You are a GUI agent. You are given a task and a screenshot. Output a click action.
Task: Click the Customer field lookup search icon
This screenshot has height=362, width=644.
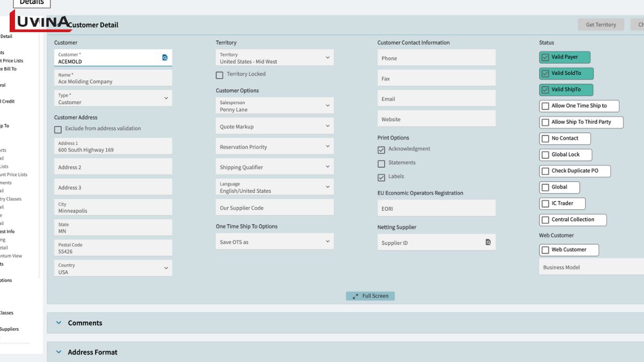coord(165,57)
